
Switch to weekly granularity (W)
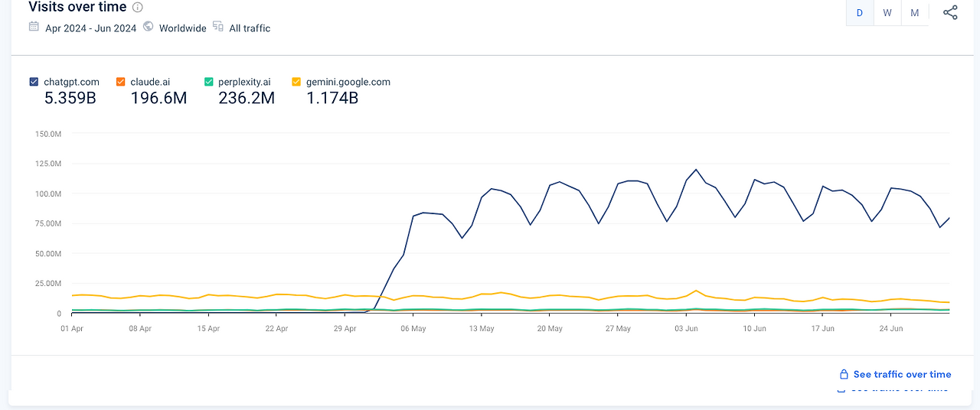pyautogui.click(x=887, y=13)
